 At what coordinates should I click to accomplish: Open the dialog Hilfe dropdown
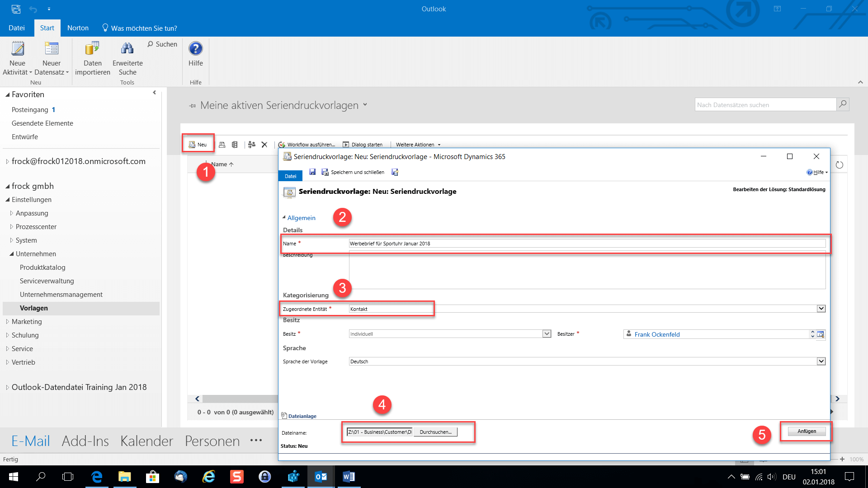pyautogui.click(x=817, y=172)
